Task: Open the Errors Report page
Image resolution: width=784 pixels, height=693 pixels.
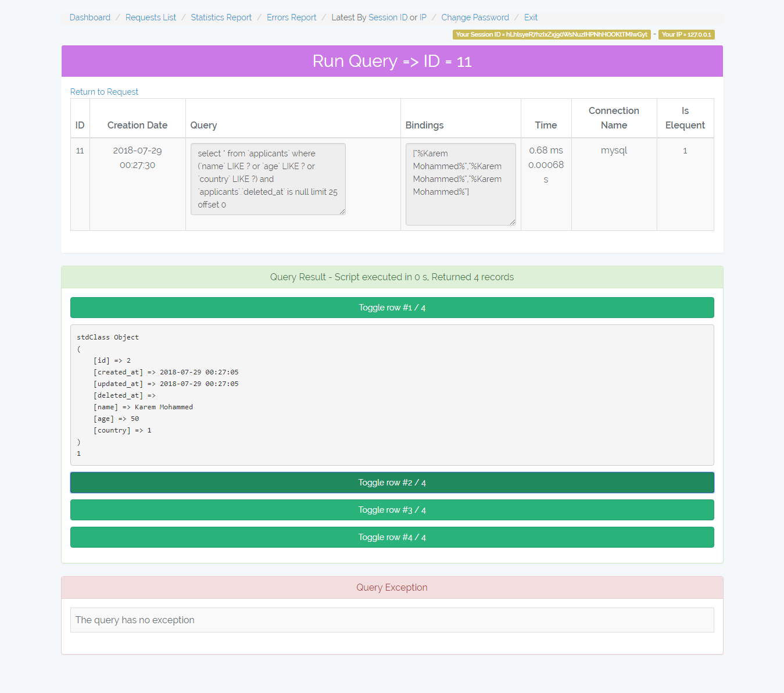Action: click(x=291, y=17)
